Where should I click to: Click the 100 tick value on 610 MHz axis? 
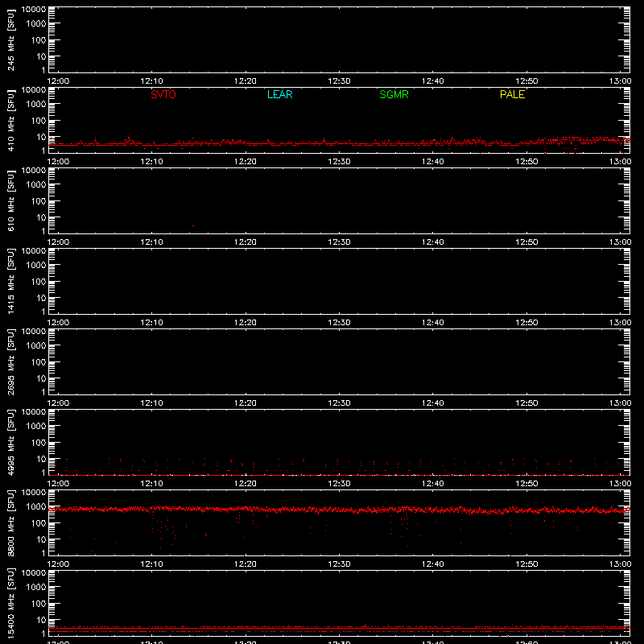39,201
